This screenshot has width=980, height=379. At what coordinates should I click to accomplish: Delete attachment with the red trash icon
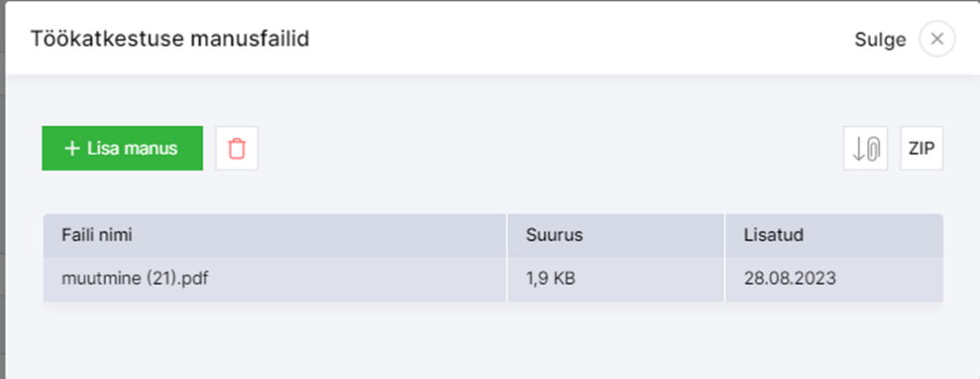coord(237,148)
